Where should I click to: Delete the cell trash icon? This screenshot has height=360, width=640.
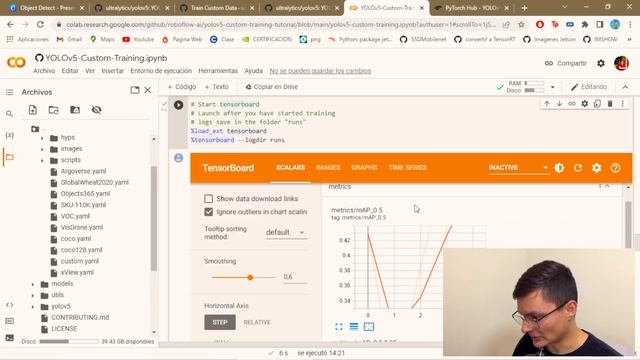(x=610, y=104)
